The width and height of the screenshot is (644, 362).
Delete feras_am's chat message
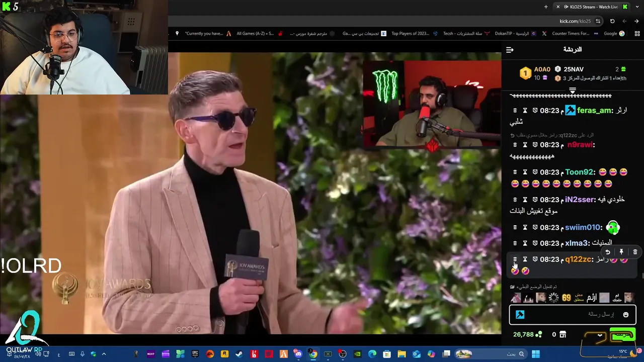click(515, 110)
